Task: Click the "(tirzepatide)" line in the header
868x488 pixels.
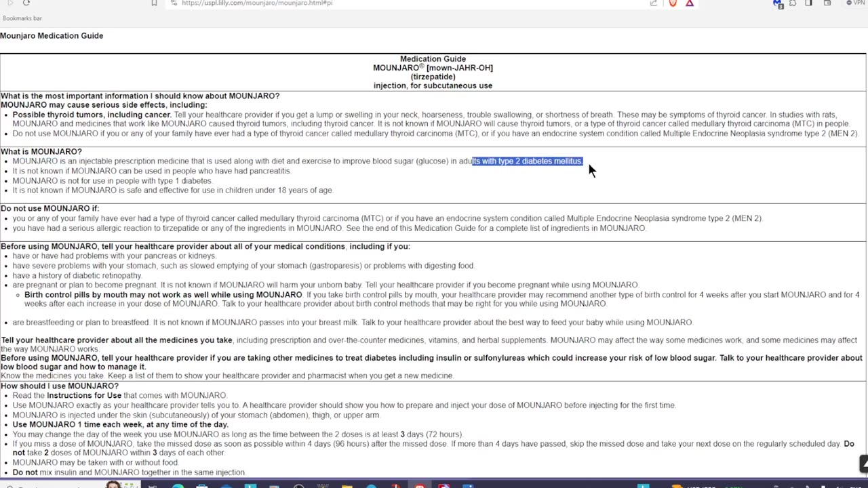Action: (x=433, y=77)
